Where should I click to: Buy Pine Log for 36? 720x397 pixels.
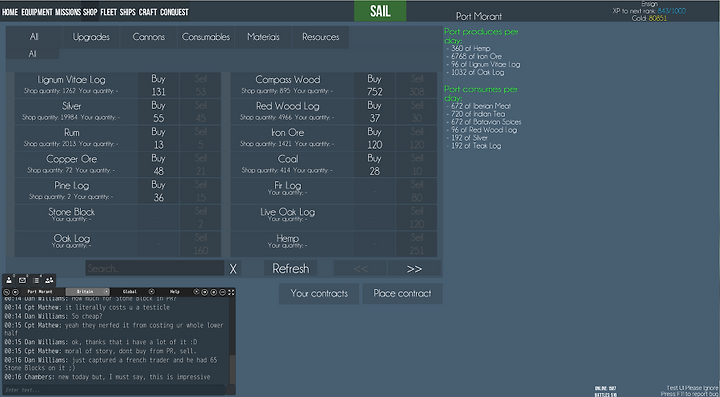point(158,191)
